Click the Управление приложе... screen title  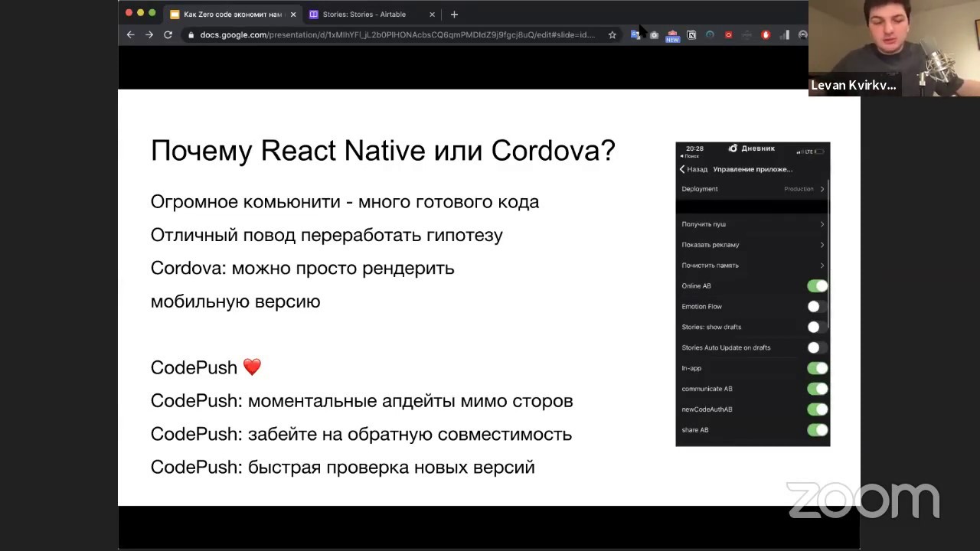[x=753, y=169]
